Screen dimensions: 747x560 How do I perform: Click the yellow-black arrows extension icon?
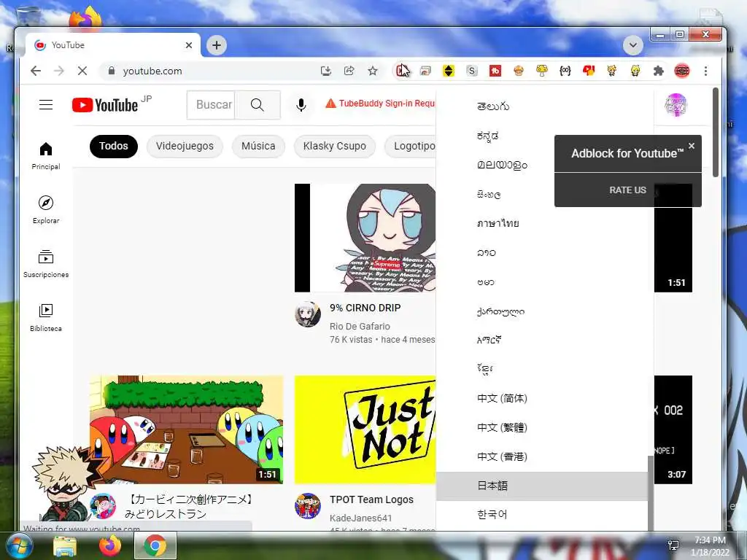(x=449, y=71)
